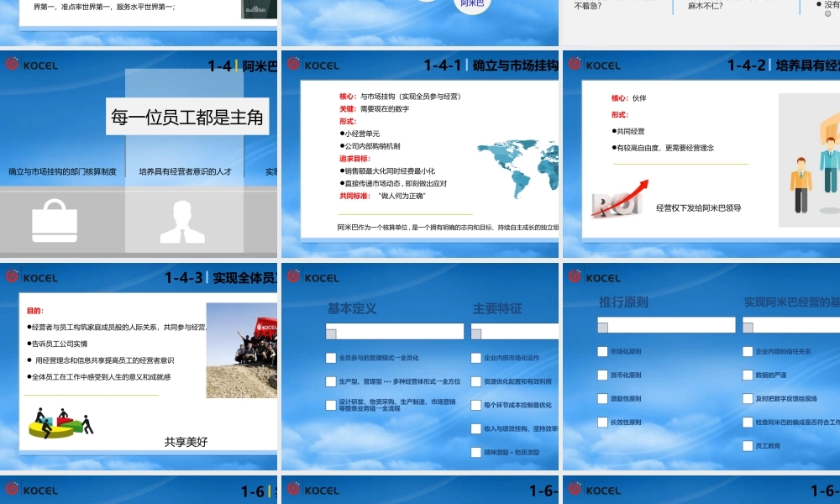Check the 长效性原则 checkbox
Viewport: 840px width, 504px height.
point(602,422)
